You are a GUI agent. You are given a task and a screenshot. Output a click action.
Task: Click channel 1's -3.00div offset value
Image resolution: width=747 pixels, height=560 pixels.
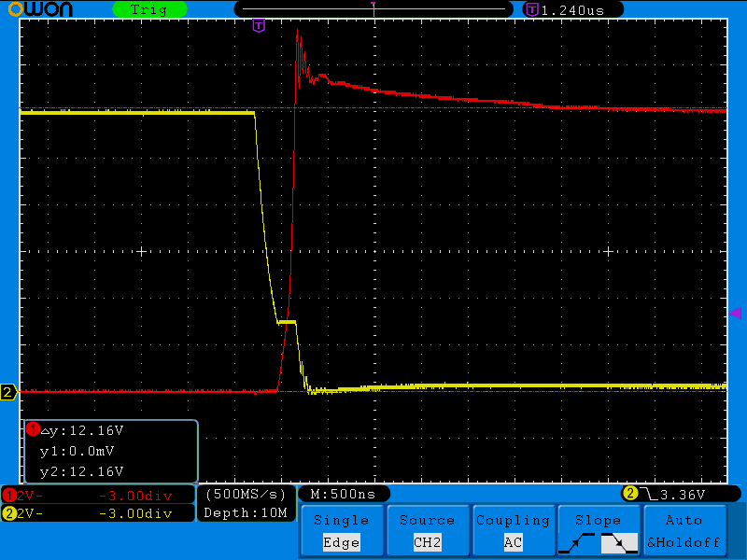pyautogui.click(x=135, y=497)
